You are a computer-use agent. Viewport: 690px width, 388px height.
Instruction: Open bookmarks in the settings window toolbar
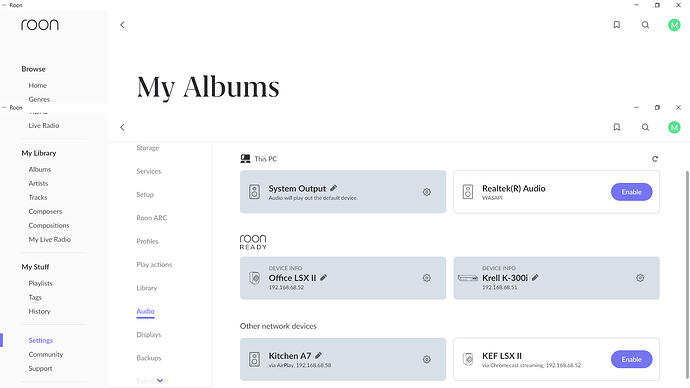617,127
